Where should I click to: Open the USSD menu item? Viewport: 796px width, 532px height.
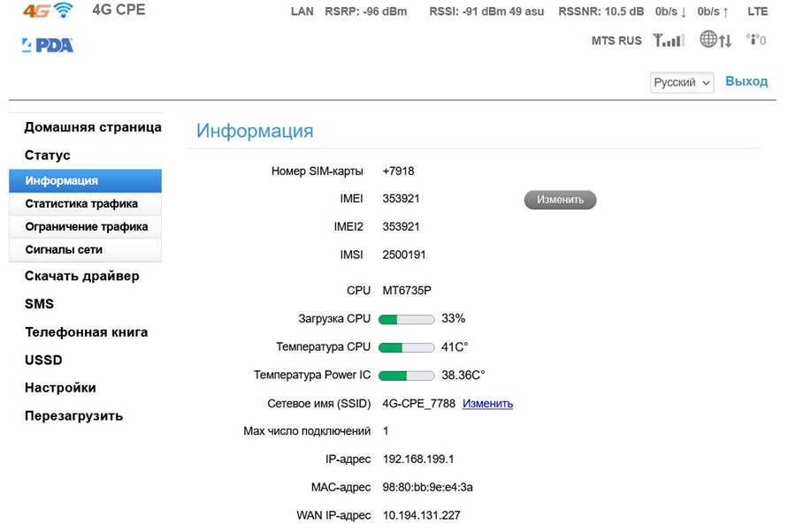43,360
